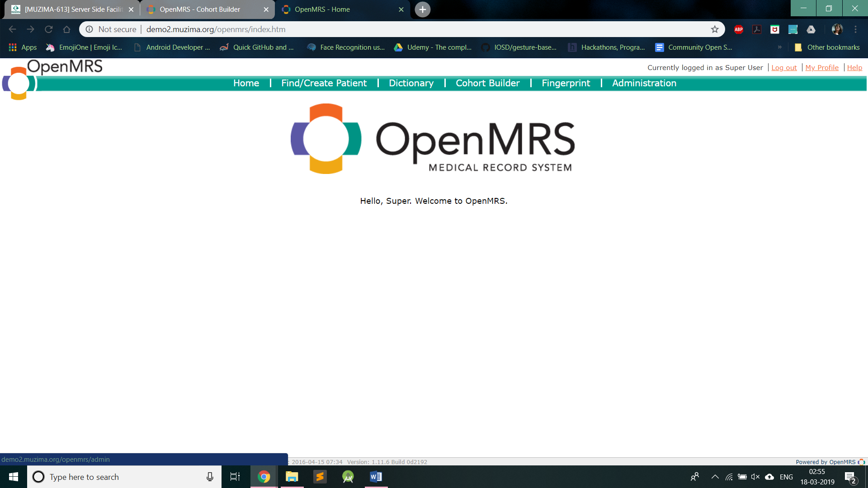Image resolution: width=868 pixels, height=488 pixels.
Task: Click the browser forward arrow
Action: click(30, 29)
